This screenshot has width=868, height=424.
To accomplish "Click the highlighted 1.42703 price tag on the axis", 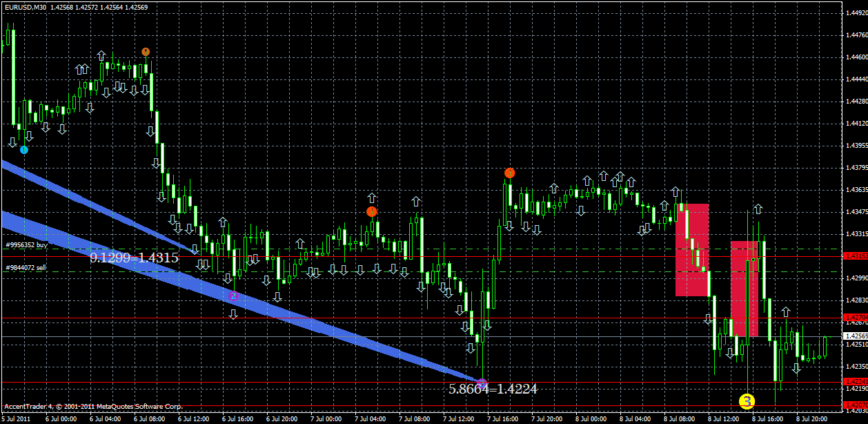I will coord(854,317).
